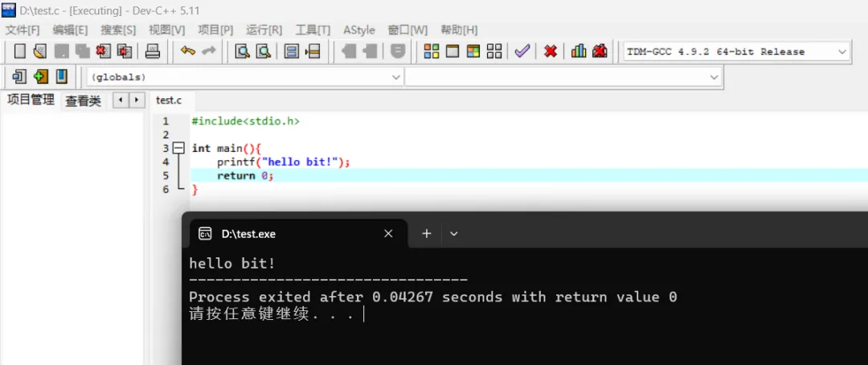Click the Go to line icon
Image resolution: width=868 pixels, height=365 pixels.
pyautogui.click(x=313, y=51)
